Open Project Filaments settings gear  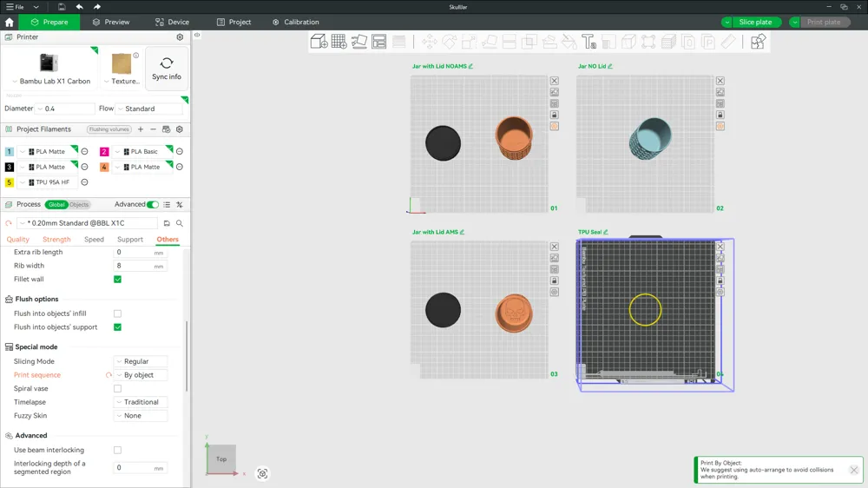(x=180, y=129)
